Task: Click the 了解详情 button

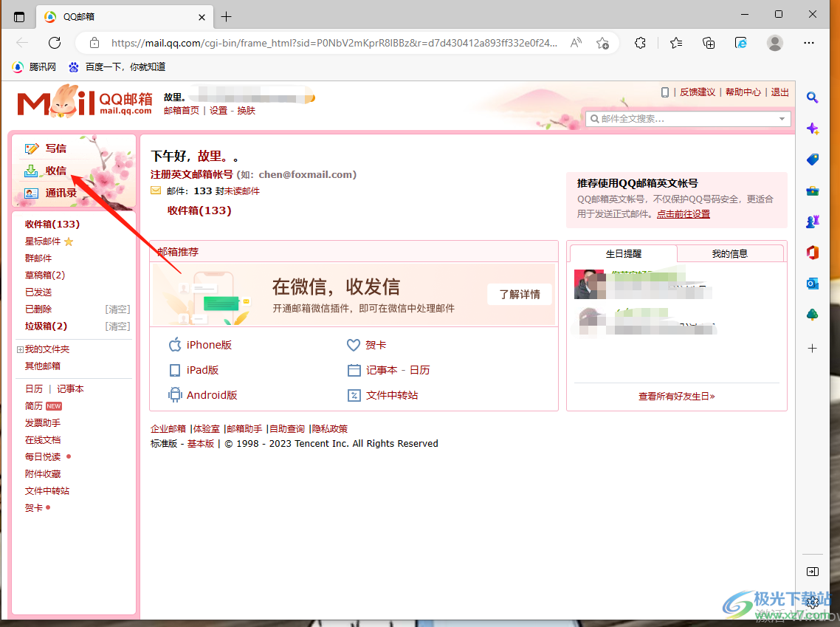Action: (x=520, y=294)
